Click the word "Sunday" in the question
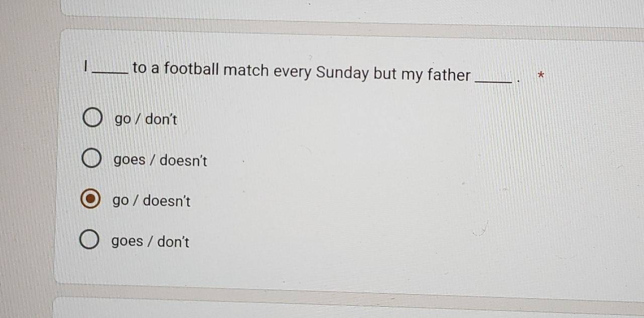 [x=342, y=73]
